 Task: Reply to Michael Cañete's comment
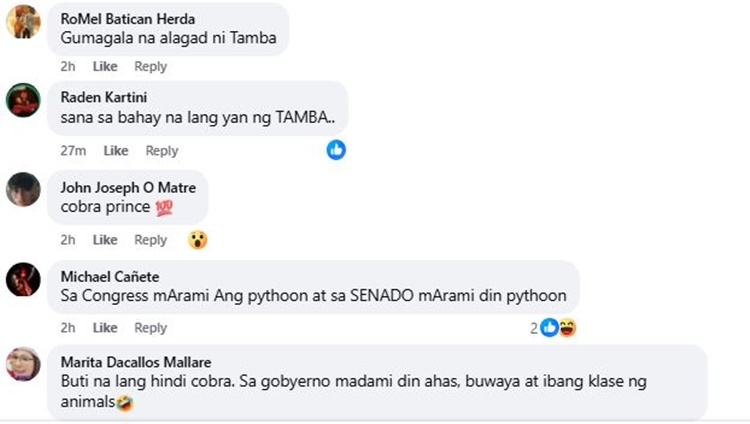point(151,328)
